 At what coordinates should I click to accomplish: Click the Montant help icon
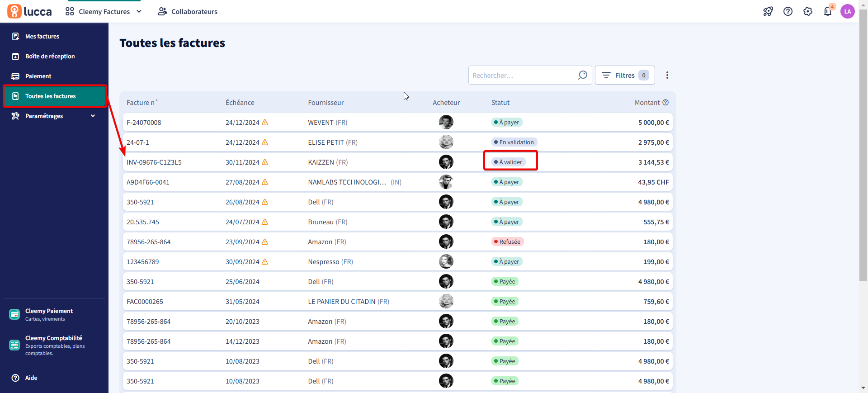(x=665, y=103)
